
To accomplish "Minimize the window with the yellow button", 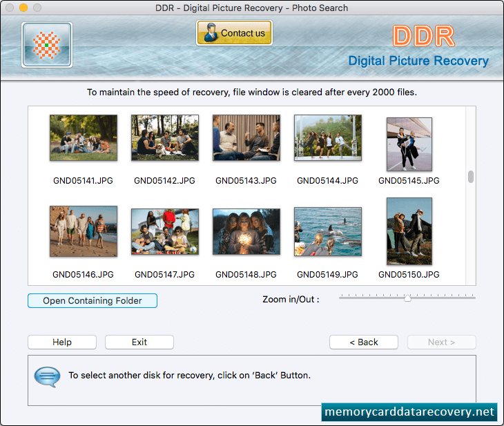I will coord(23,8).
